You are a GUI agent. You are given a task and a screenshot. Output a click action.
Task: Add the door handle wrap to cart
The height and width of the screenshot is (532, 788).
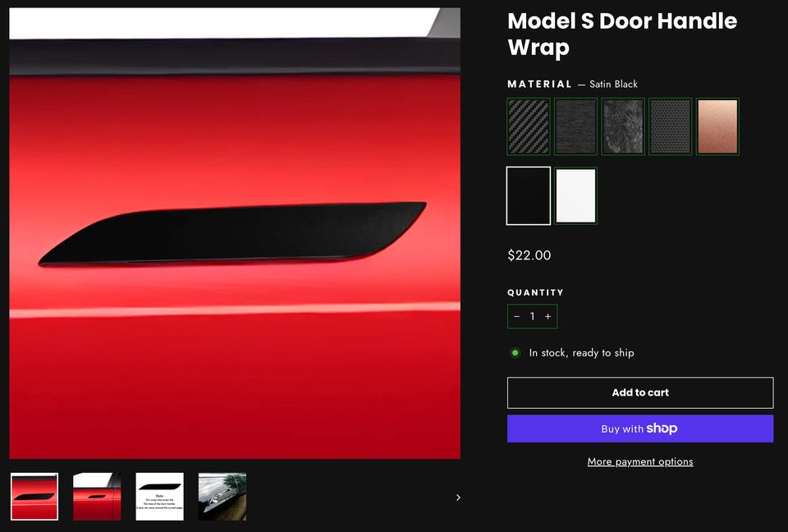click(x=640, y=392)
